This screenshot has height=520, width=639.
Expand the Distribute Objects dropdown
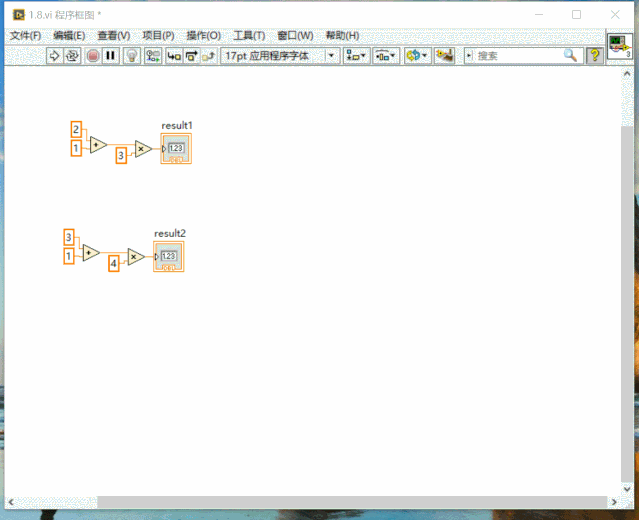coord(386,56)
